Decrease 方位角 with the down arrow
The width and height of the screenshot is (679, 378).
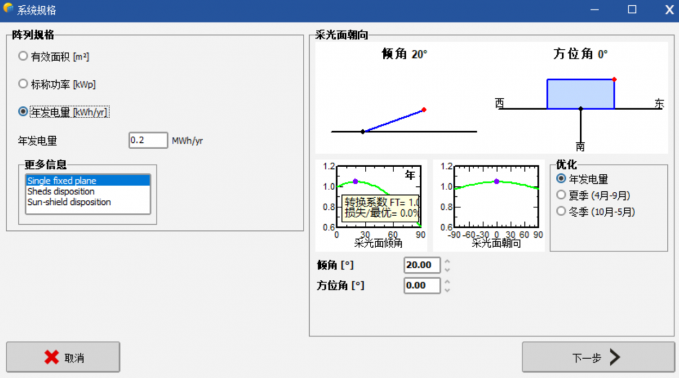pos(447,290)
